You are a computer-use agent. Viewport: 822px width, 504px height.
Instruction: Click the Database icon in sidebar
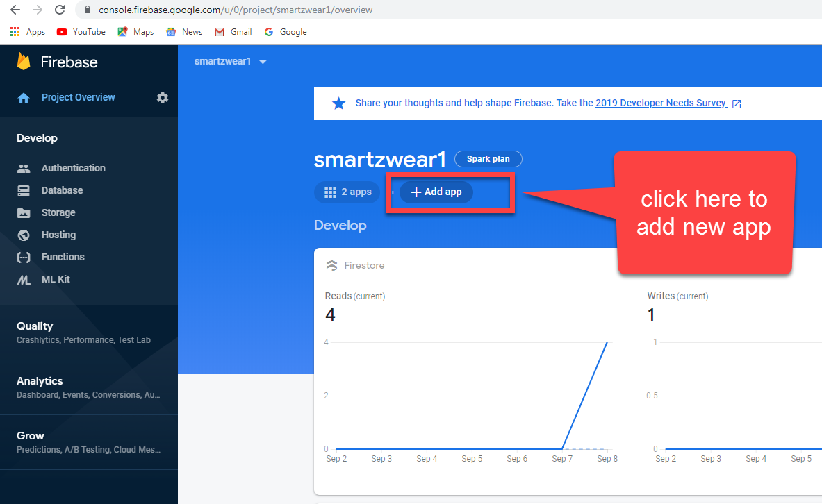[24, 191]
